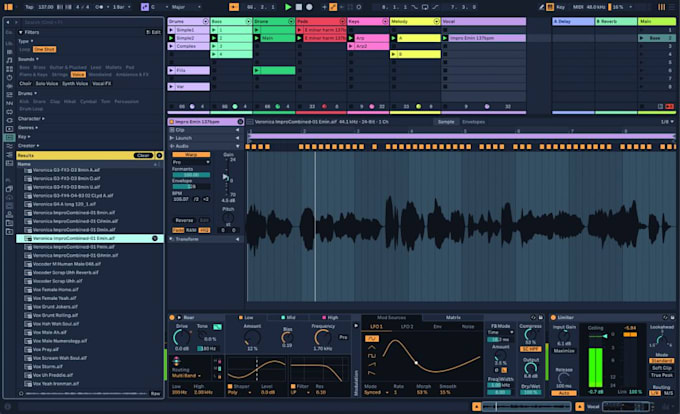Viewport: 680px width, 414px height.
Task: Enable the One Shot type filter
Action: pyautogui.click(x=44, y=49)
